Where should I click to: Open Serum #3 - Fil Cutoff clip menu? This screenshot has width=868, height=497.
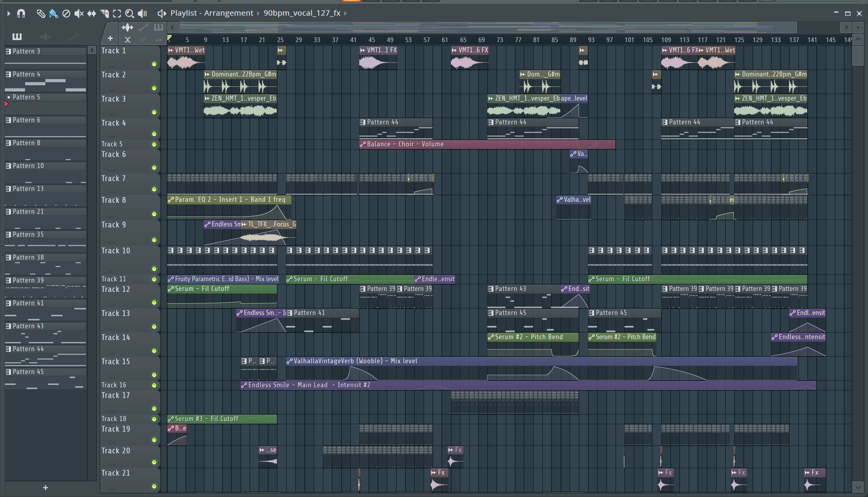point(171,419)
